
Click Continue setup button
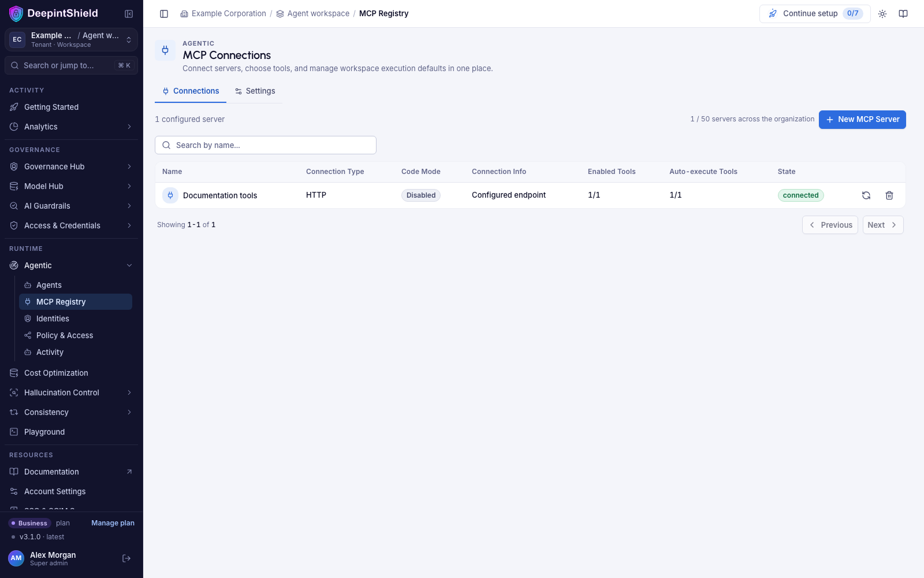[x=815, y=14]
